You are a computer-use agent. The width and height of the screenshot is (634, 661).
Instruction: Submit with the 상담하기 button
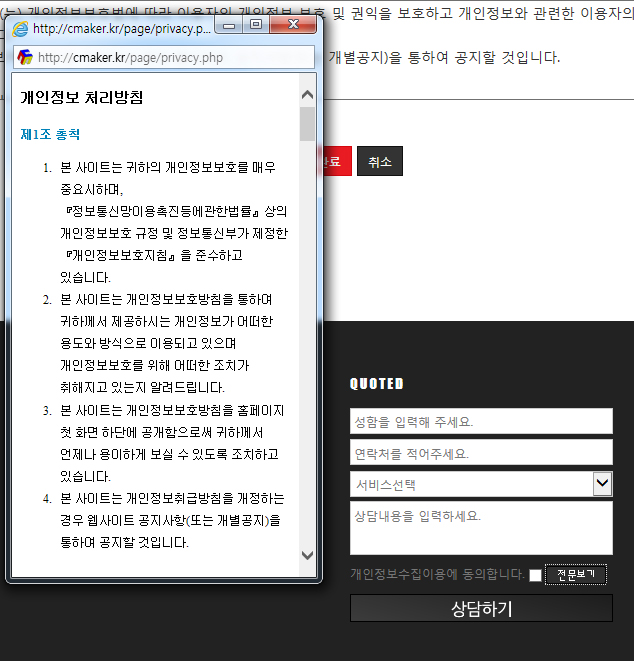click(481, 608)
